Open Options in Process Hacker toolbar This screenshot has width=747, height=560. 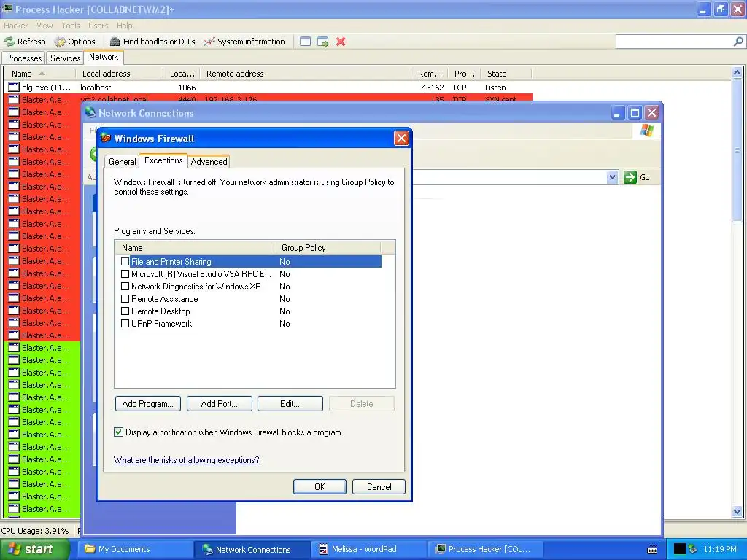(x=75, y=42)
